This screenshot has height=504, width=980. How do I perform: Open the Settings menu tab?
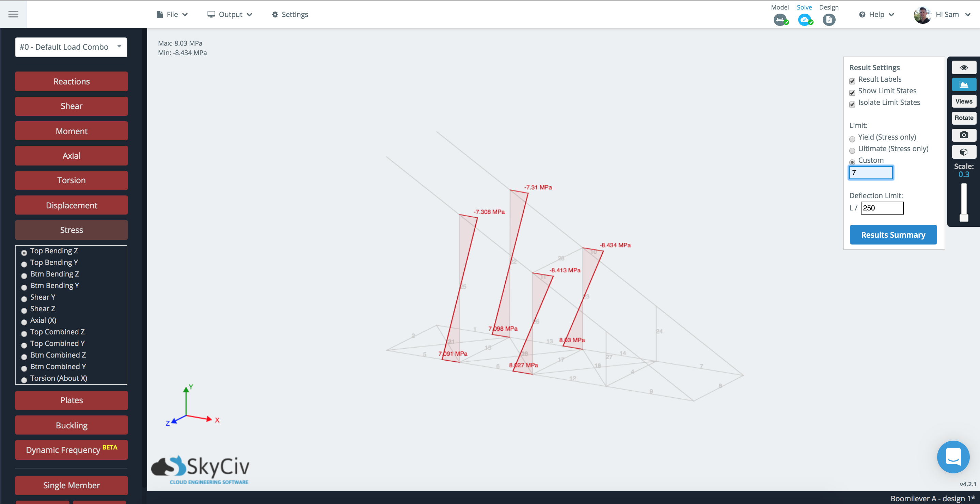[x=290, y=14]
